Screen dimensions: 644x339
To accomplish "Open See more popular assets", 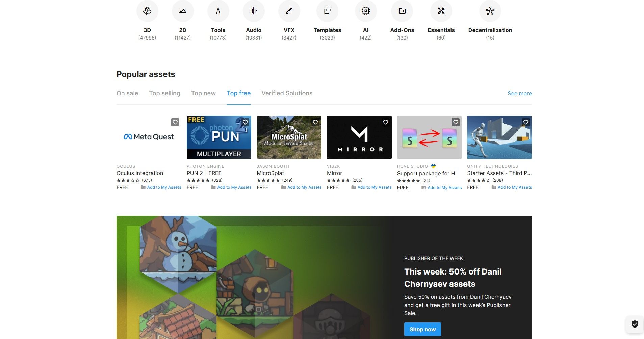I will pyautogui.click(x=519, y=93).
